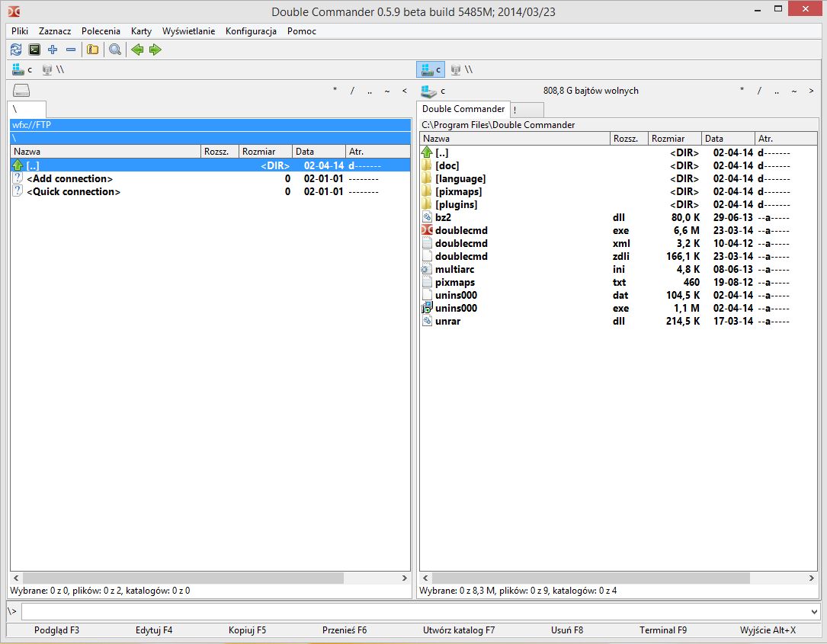Switch to the Double Commander tab

[x=463, y=109]
